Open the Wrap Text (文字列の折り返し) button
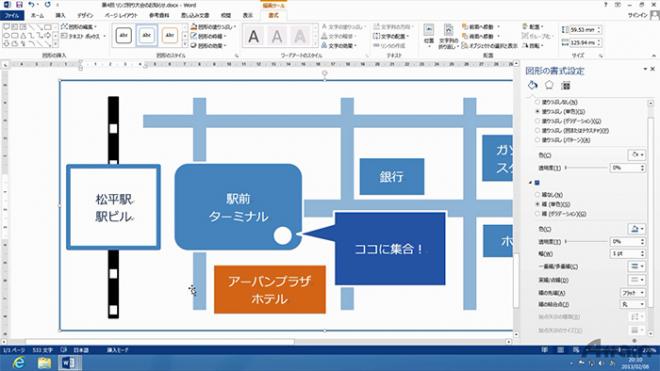The image size is (660, 371). click(448, 36)
